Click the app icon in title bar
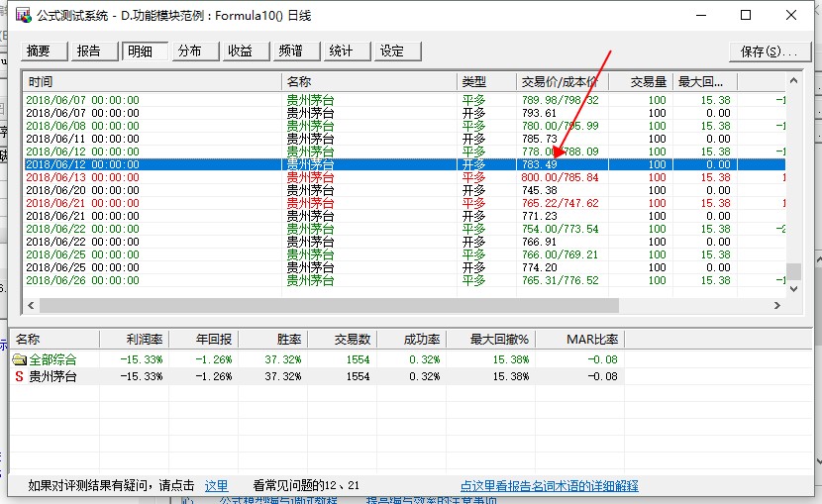The width and height of the screenshot is (822, 504). pos(12,16)
